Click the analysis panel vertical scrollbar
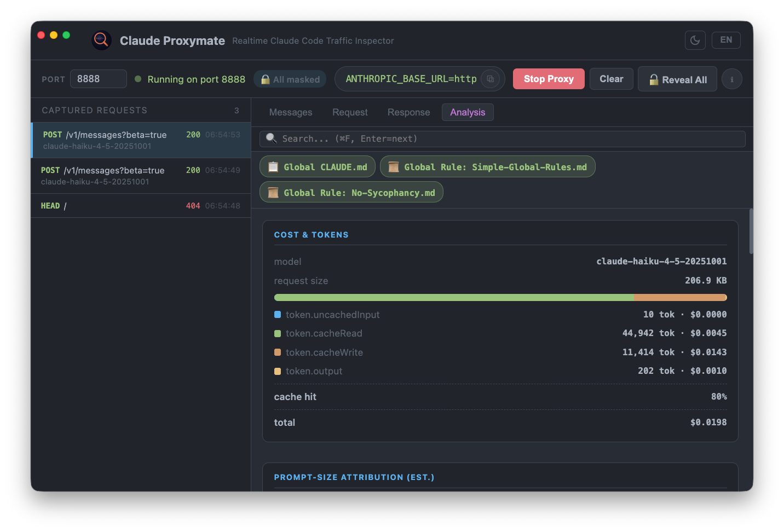This screenshot has width=784, height=532. pyautogui.click(x=751, y=231)
